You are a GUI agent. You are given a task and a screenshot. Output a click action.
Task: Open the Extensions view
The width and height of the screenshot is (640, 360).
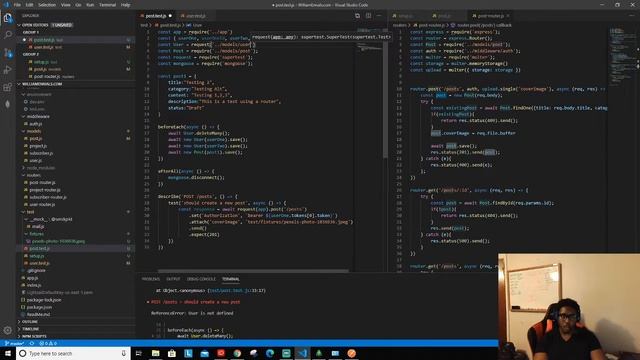pyautogui.click(x=8, y=87)
